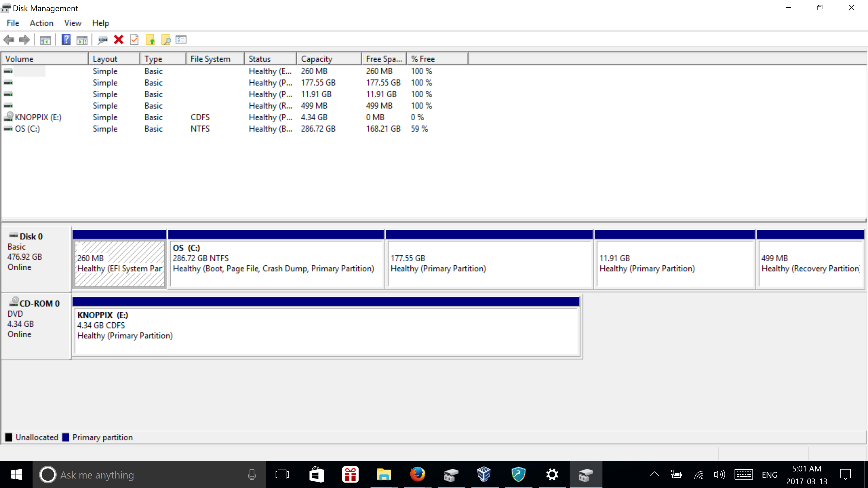
Task: Open Settings gear on the taskbar
Action: [552, 474]
